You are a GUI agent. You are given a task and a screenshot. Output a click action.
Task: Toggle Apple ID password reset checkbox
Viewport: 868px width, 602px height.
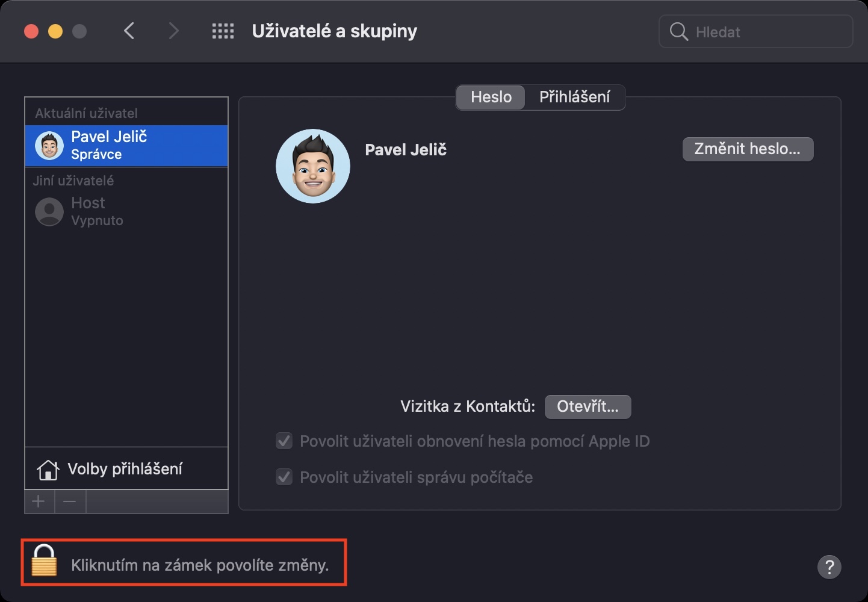coord(284,441)
